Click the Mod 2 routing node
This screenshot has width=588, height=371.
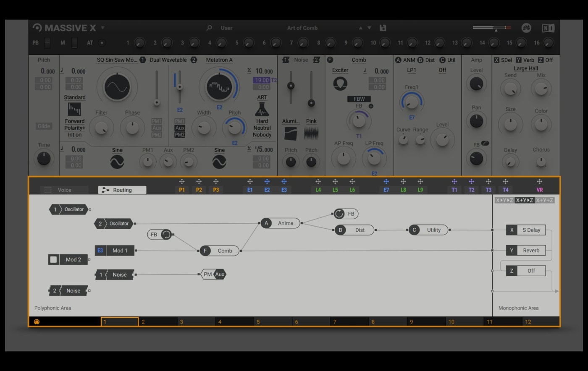(x=68, y=260)
